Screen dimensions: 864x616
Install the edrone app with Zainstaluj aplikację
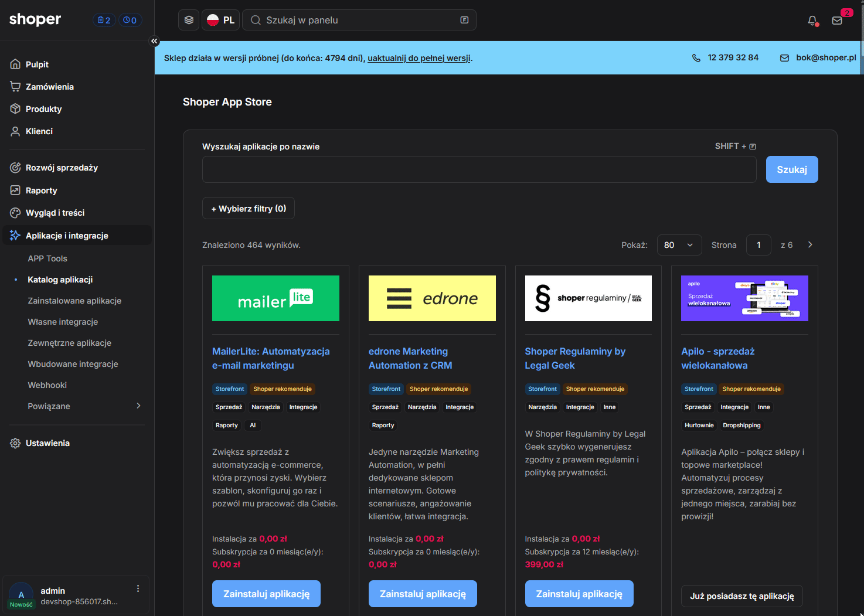tap(423, 594)
